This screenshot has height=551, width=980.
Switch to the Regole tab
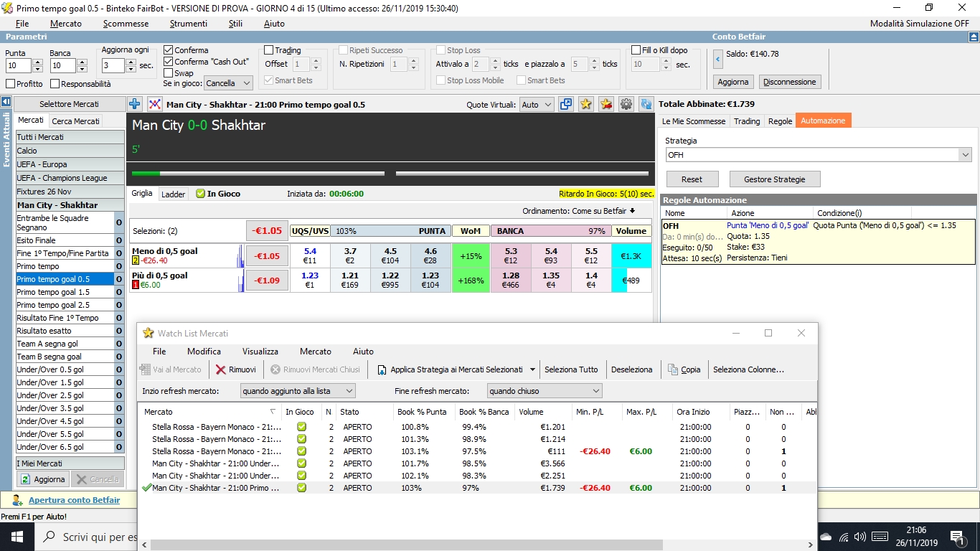(780, 121)
